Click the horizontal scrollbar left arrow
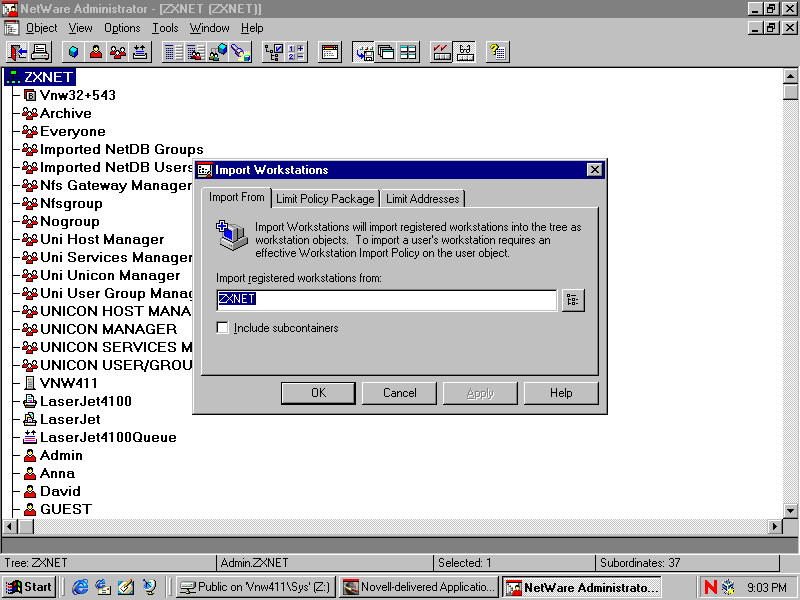 click(10, 526)
